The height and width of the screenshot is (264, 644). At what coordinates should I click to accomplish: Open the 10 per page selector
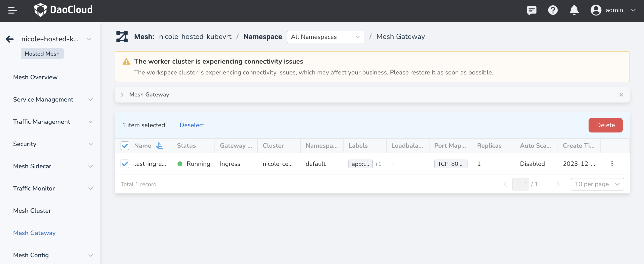(597, 184)
